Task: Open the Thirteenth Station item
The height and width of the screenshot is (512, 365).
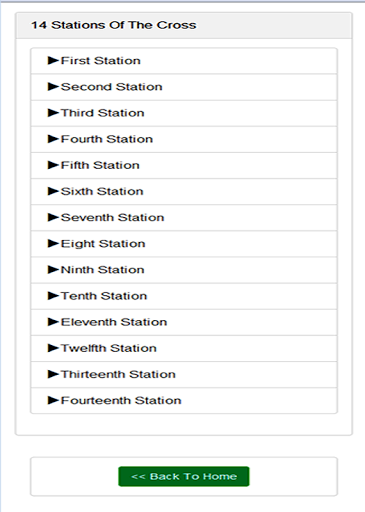Action: pyautogui.click(x=184, y=374)
